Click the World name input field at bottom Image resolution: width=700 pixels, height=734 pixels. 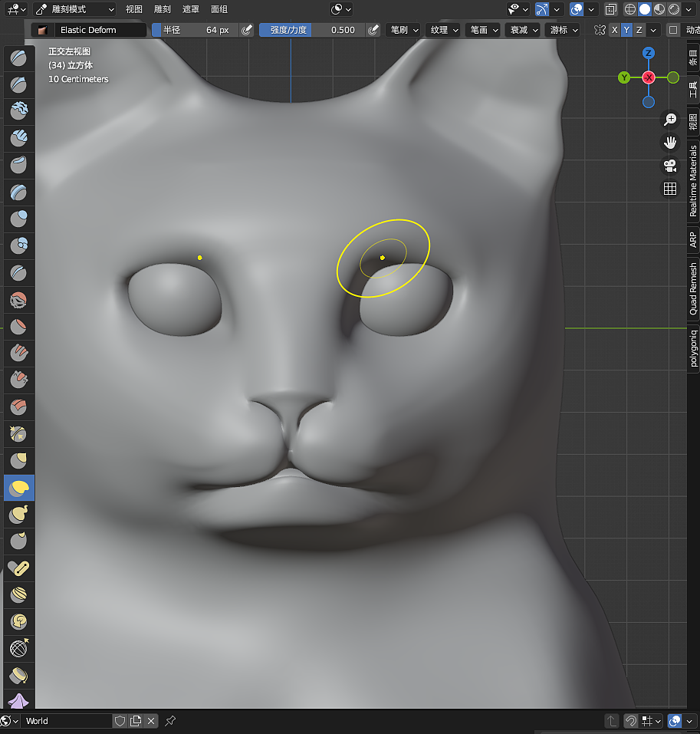click(x=67, y=721)
